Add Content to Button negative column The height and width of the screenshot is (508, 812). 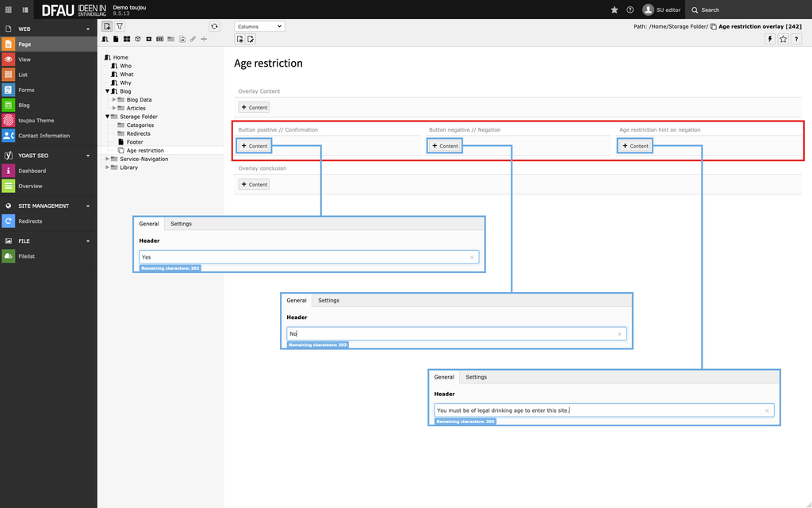point(445,146)
